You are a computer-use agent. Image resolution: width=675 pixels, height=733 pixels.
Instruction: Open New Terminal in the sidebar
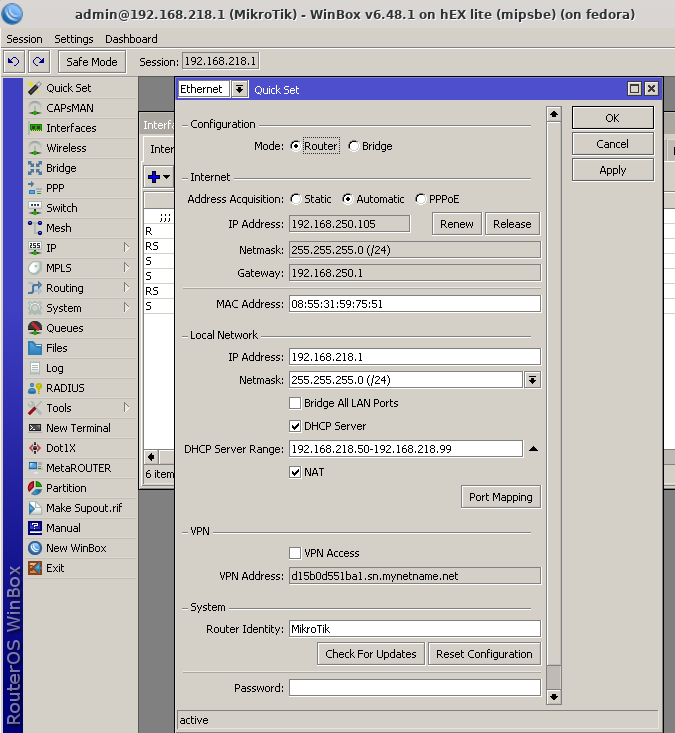pos(80,428)
